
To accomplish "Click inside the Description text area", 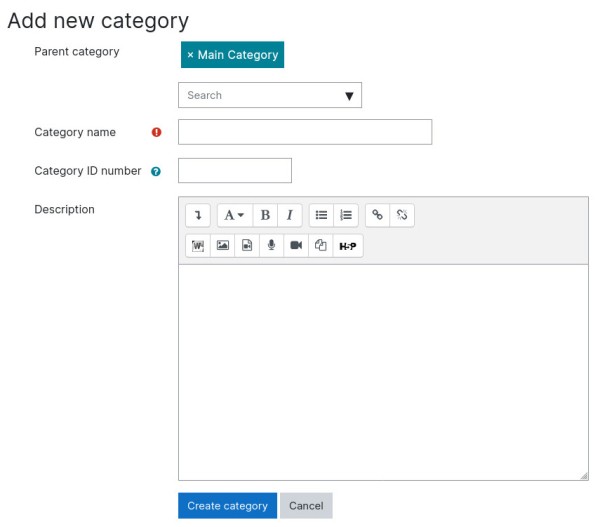I will (x=383, y=372).
